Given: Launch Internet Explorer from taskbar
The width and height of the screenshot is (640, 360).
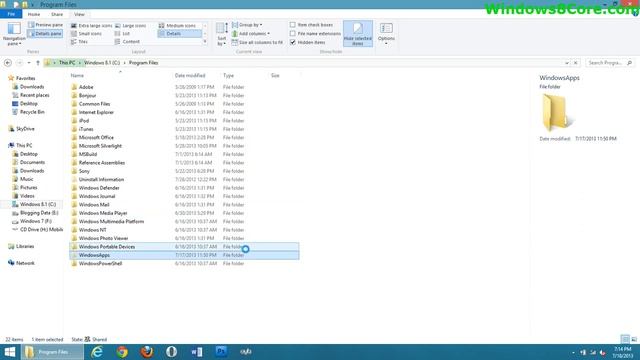Looking at the screenshot, I should coord(97,352).
